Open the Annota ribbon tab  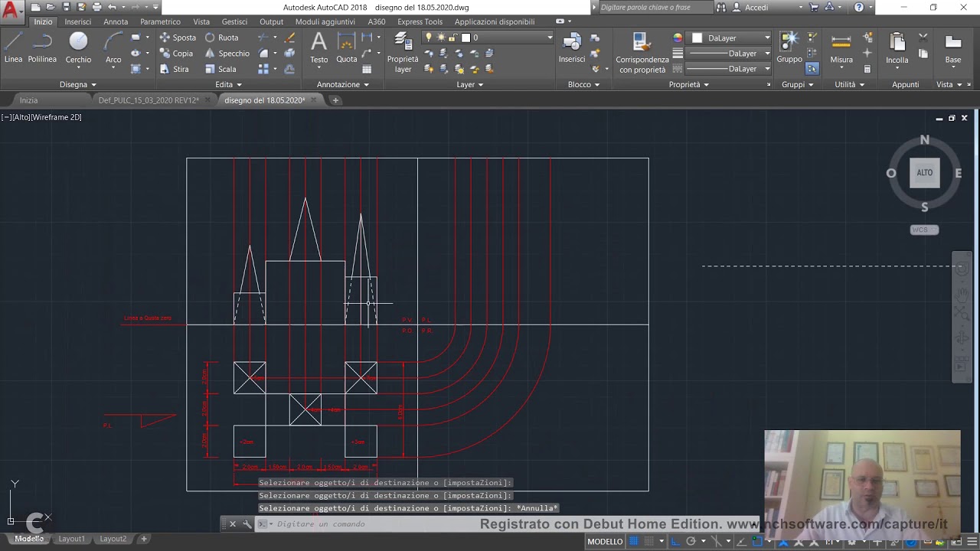pos(116,22)
